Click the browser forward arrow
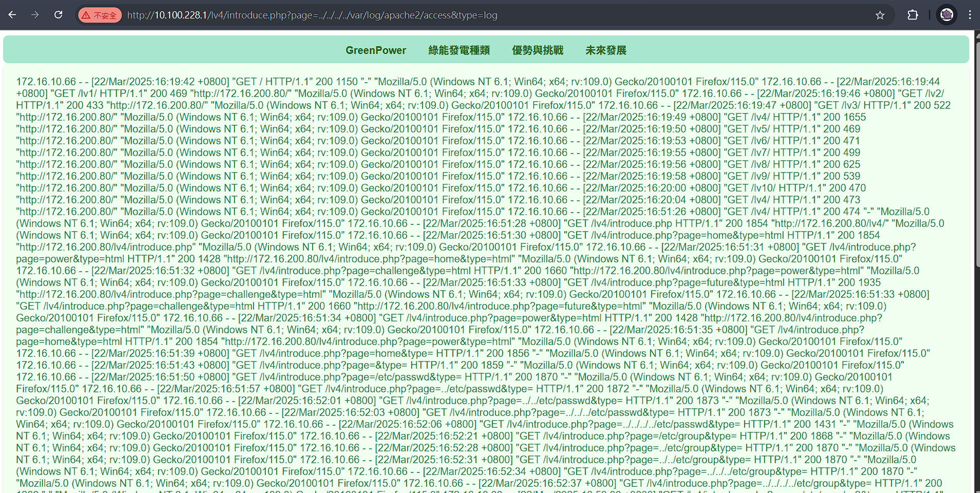The height and width of the screenshot is (493, 980). [35, 15]
